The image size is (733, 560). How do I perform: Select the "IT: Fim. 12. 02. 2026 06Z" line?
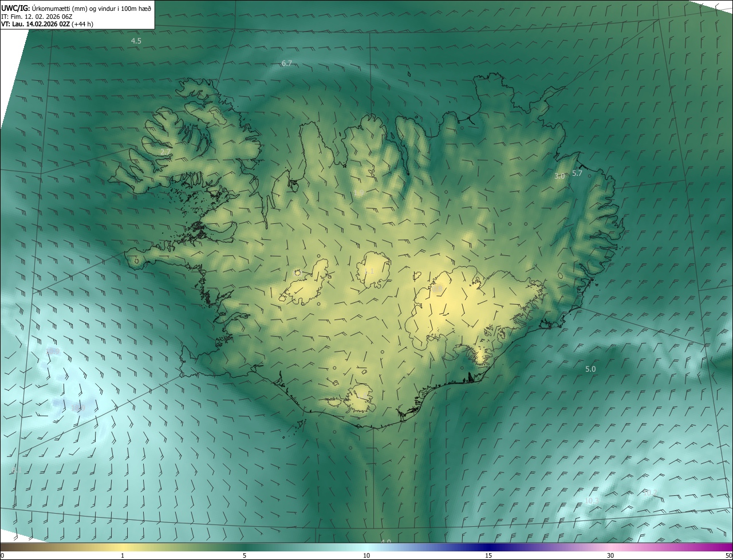coord(37,17)
